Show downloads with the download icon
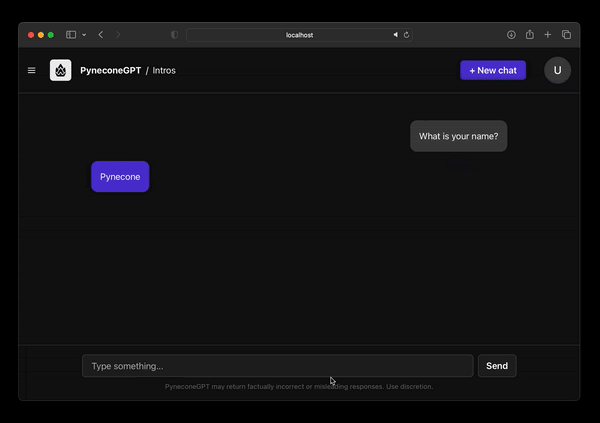 511,35
